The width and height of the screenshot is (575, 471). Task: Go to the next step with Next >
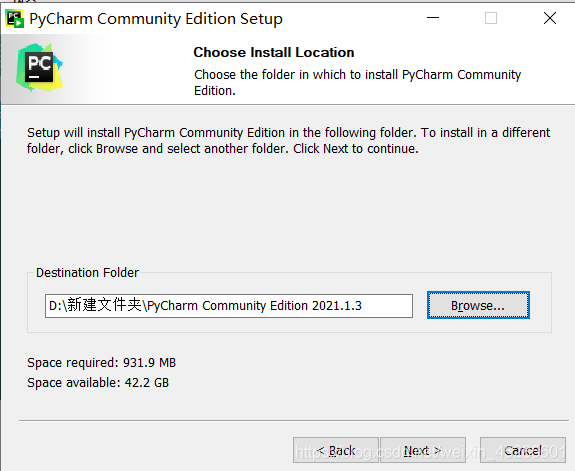pyautogui.click(x=423, y=450)
